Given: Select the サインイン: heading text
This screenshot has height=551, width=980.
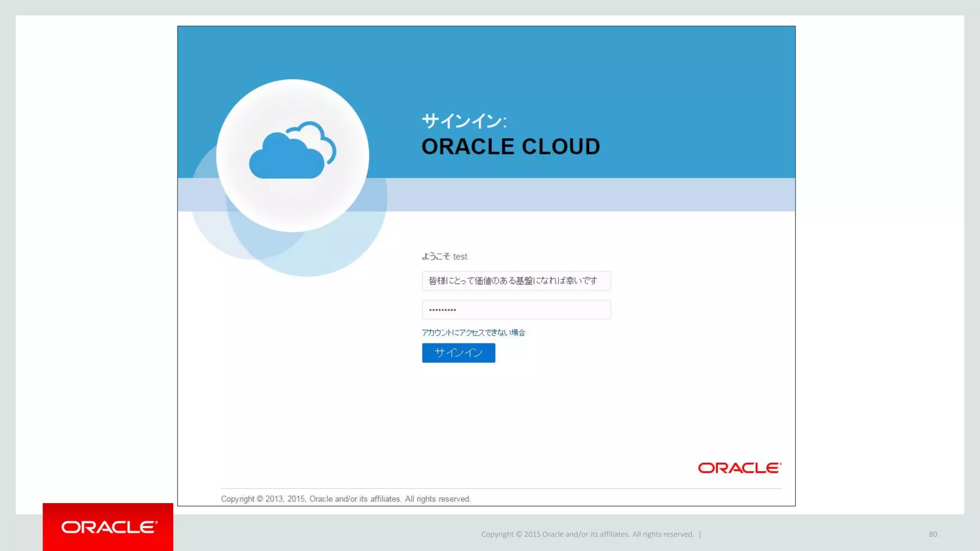Looking at the screenshot, I should (x=464, y=121).
